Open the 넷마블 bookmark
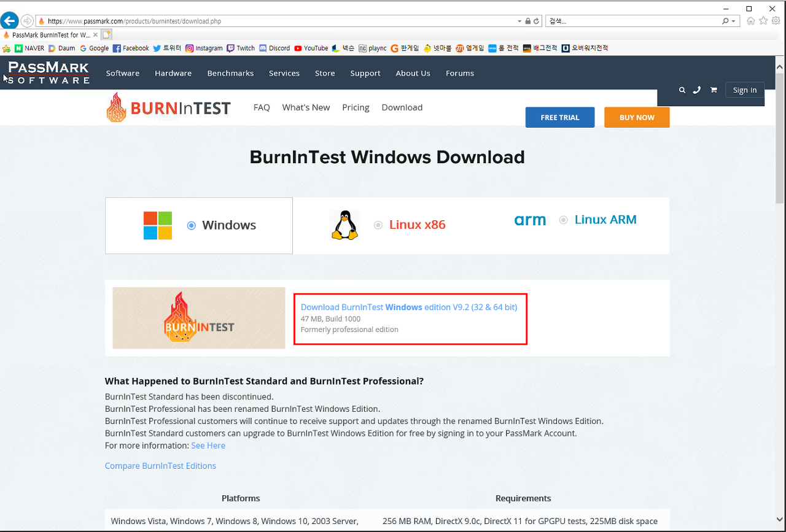786x532 pixels. pos(437,48)
